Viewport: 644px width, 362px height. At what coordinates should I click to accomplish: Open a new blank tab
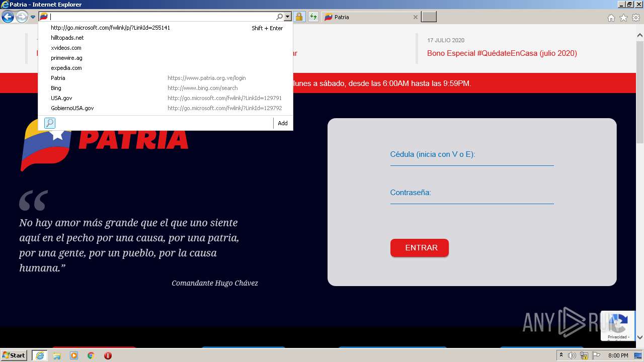coord(429,17)
